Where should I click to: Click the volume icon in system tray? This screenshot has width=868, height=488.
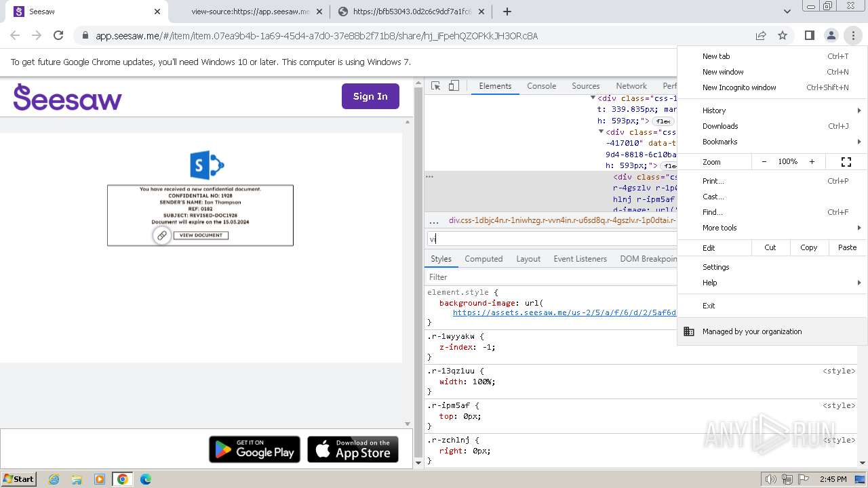tap(771, 479)
